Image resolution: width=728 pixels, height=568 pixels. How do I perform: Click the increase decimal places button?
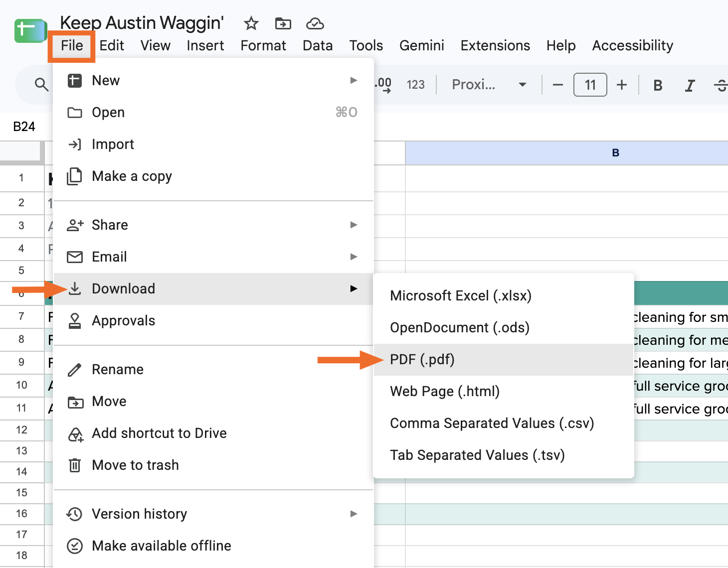[x=383, y=85]
